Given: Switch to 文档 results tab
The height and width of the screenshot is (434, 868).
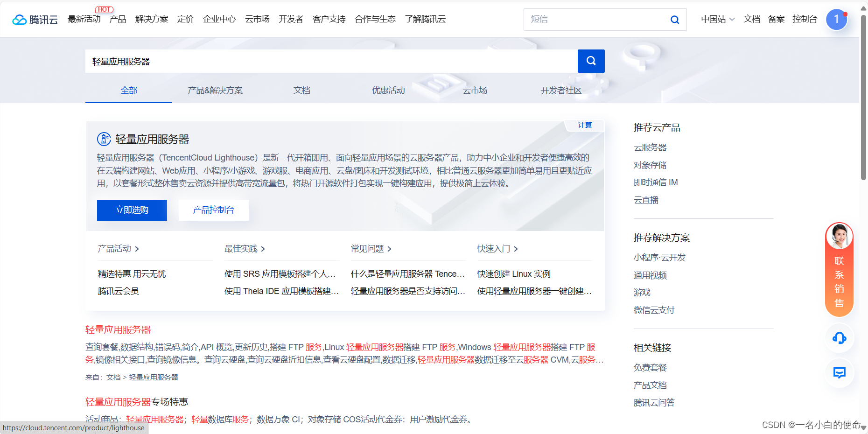Looking at the screenshot, I should [302, 91].
